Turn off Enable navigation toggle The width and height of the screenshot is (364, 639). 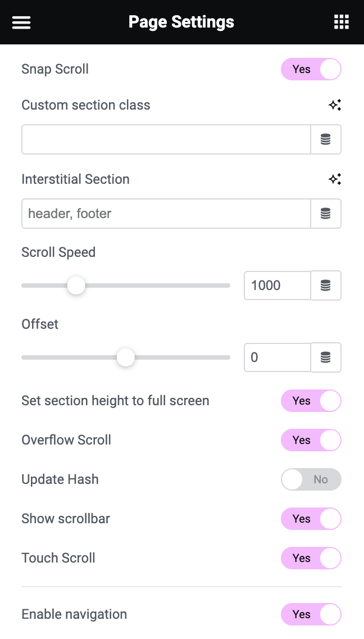tap(311, 614)
